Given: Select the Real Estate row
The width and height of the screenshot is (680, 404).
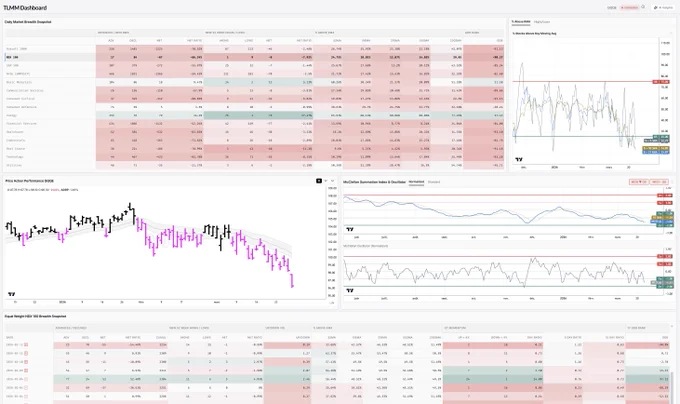Looking at the screenshot, I should (x=254, y=148).
